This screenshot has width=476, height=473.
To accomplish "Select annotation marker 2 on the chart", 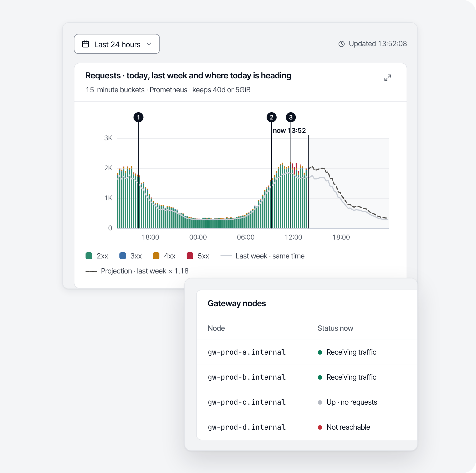I will (x=271, y=117).
